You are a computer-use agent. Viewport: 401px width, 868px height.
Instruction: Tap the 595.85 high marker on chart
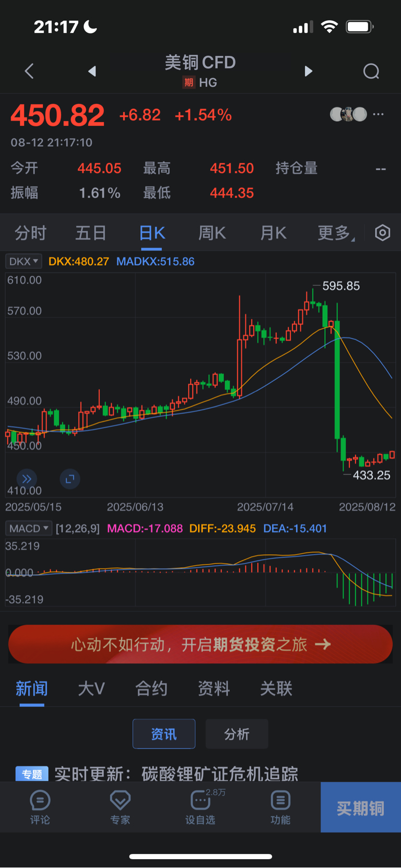point(341,286)
